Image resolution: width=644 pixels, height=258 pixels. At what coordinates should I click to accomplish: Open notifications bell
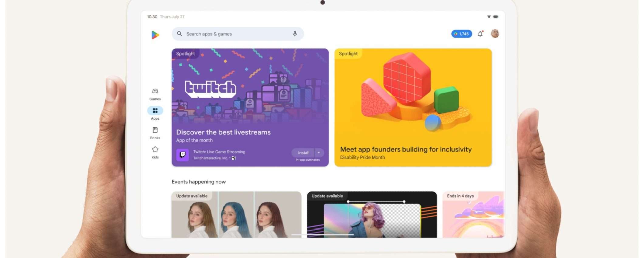coord(480,34)
